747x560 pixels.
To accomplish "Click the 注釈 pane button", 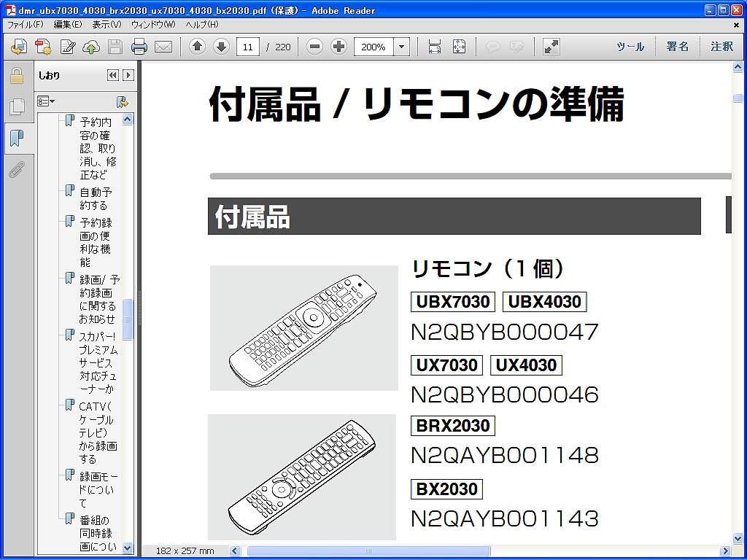I will tap(721, 47).
